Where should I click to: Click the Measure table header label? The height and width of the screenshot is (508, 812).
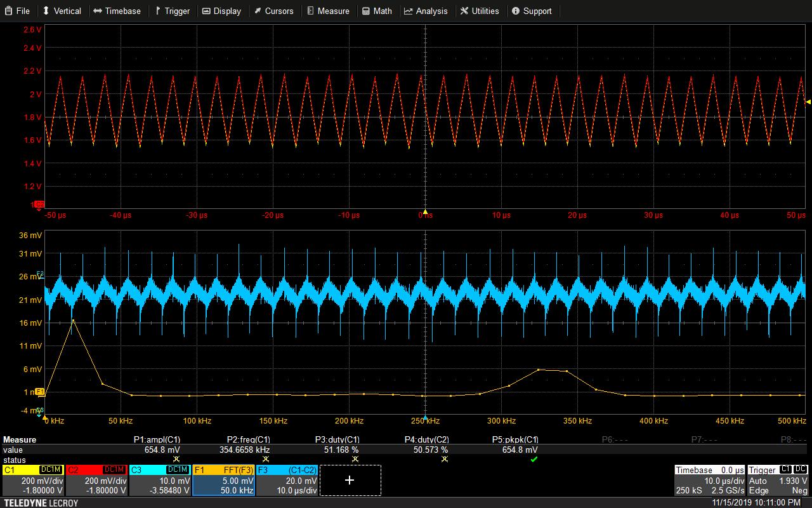point(20,439)
